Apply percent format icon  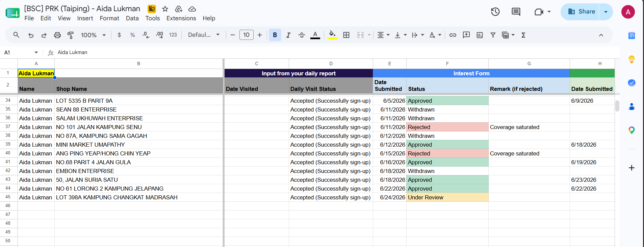pos(132,35)
